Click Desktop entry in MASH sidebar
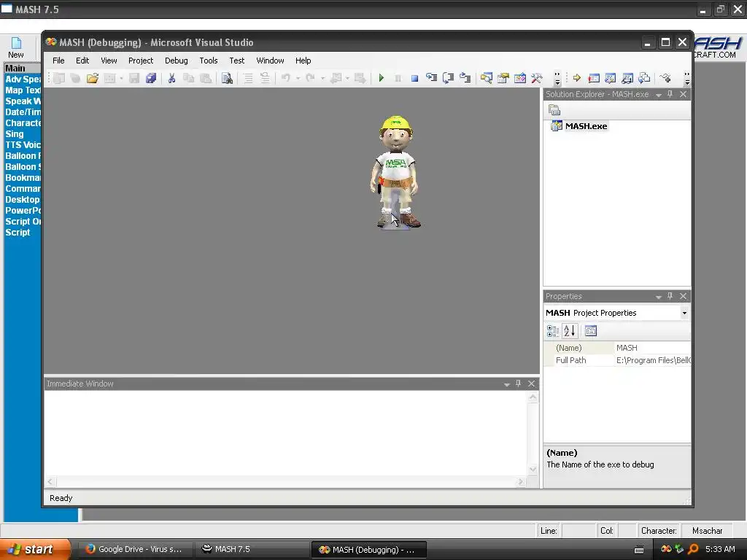 pos(23,200)
